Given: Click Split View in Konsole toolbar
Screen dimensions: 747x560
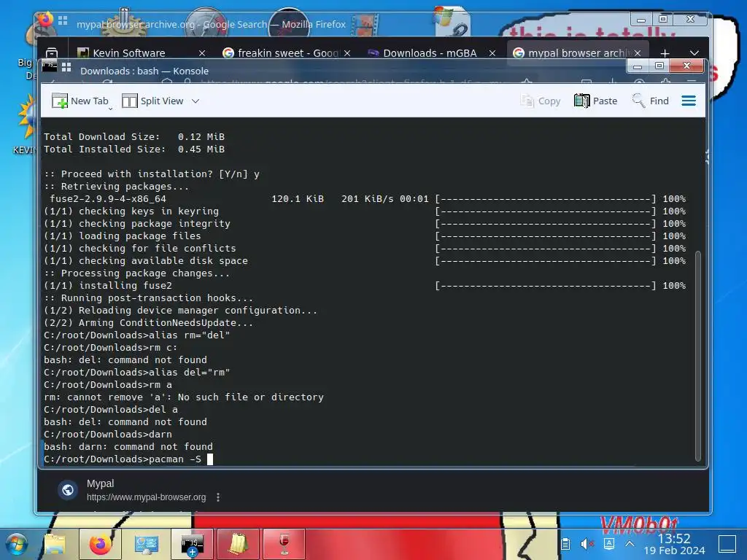Looking at the screenshot, I should (153, 101).
